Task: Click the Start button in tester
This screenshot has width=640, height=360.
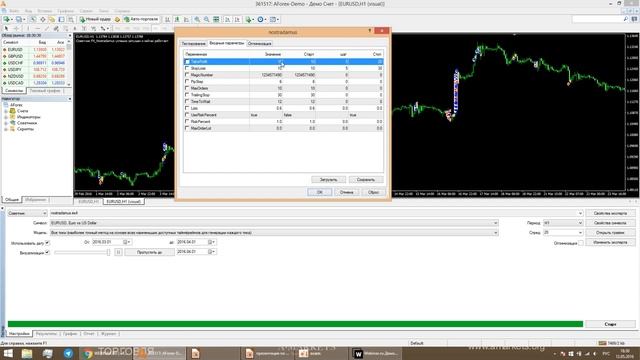Action: click(610, 324)
